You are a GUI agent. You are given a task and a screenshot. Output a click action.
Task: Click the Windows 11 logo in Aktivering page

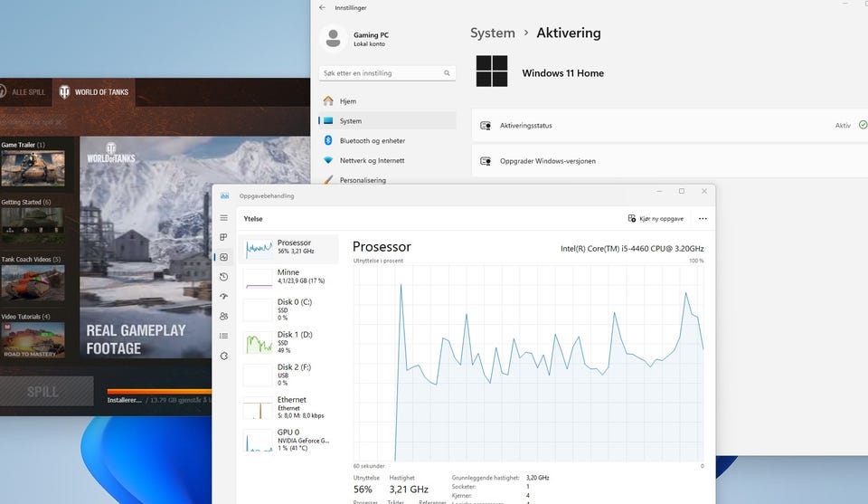tap(492, 71)
